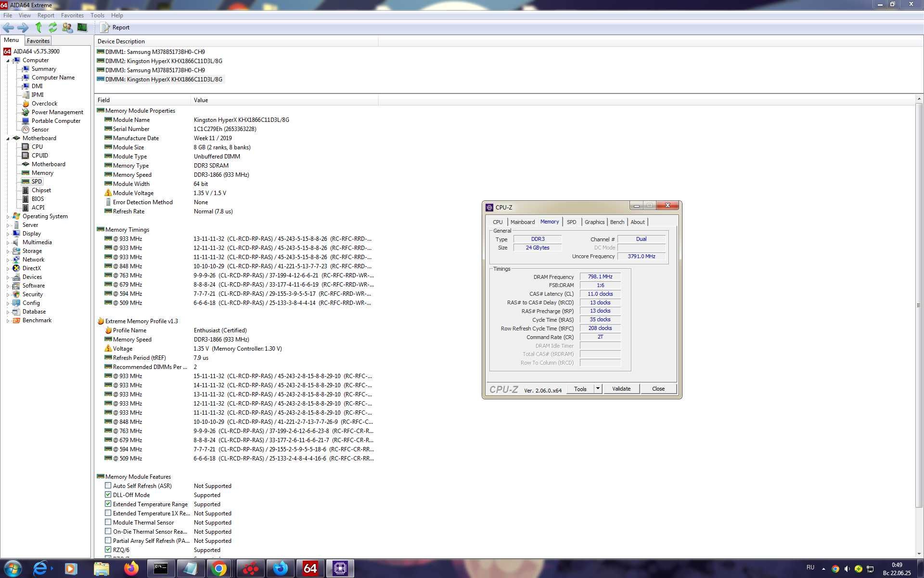Select Sensor in the tree
Image resolution: width=924 pixels, height=578 pixels.
[x=40, y=130]
